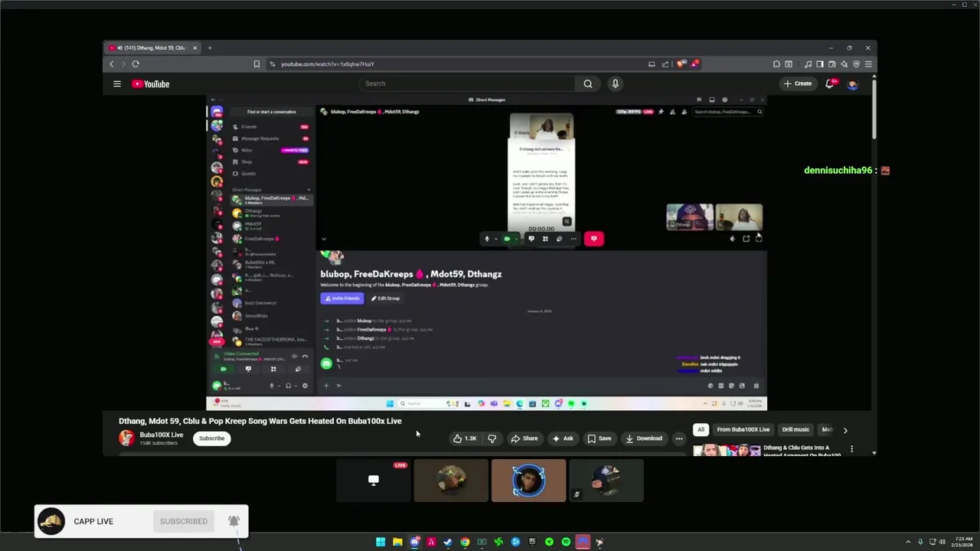Screen dimensions: 980x551
Task: Download the video
Action: tap(643, 439)
